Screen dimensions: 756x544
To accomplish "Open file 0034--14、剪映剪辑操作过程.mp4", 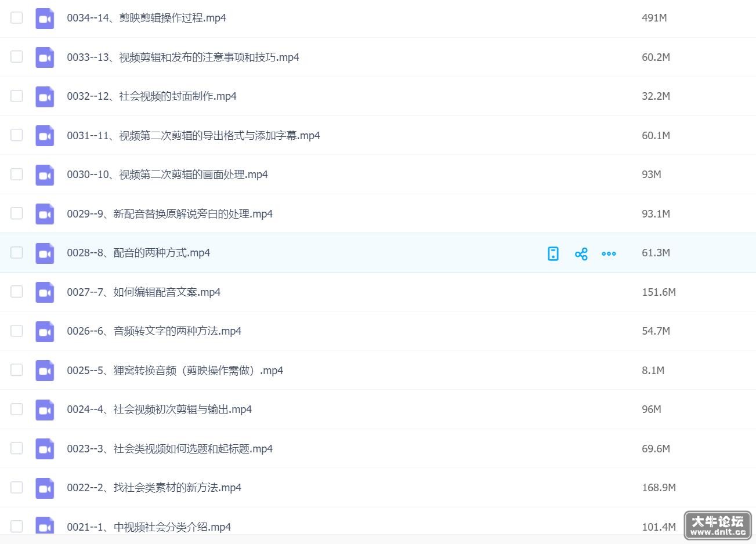I will 146,18.
